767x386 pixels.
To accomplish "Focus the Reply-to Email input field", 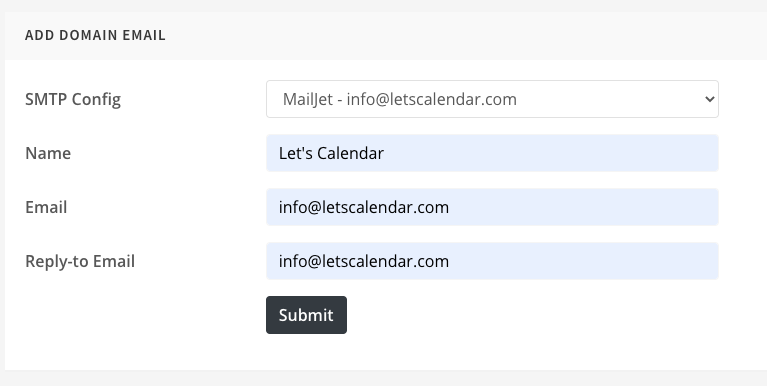I will pyautogui.click(x=492, y=261).
